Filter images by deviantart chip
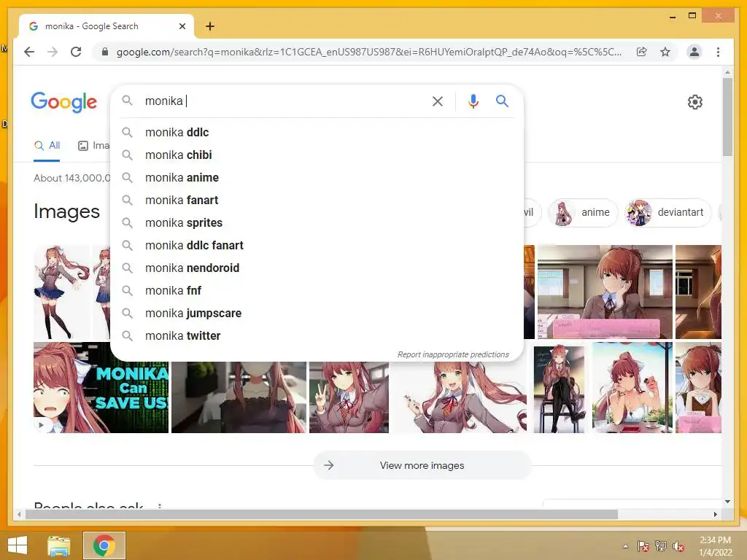 [667, 212]
